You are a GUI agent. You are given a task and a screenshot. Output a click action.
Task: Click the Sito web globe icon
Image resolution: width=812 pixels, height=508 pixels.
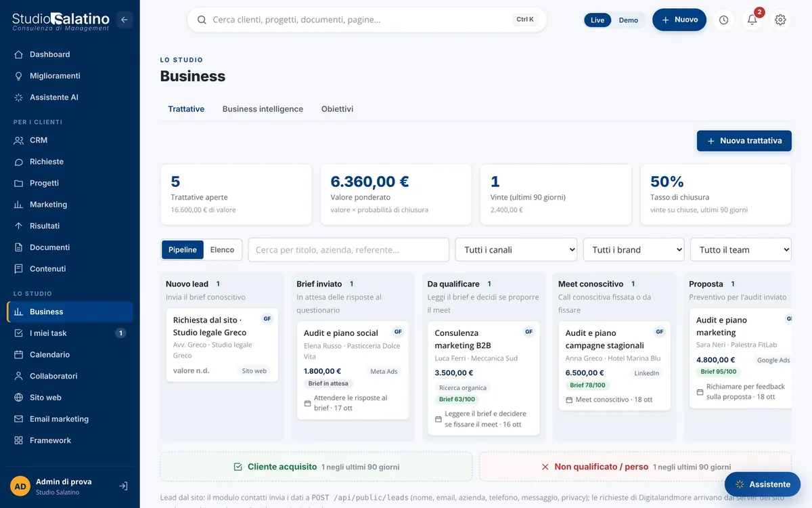(19, 398)
